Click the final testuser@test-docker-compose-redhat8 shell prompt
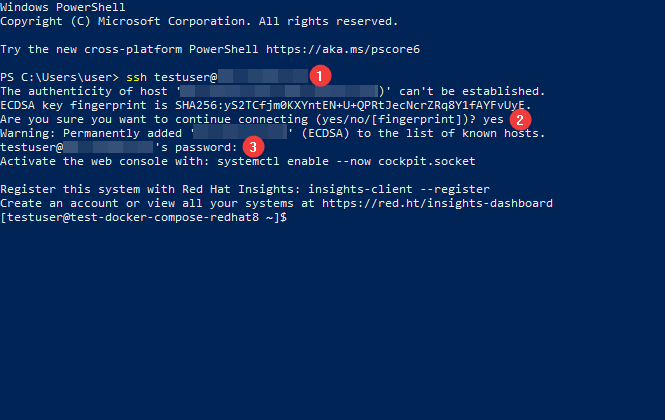Screen dimensions: 665x420 143,217
